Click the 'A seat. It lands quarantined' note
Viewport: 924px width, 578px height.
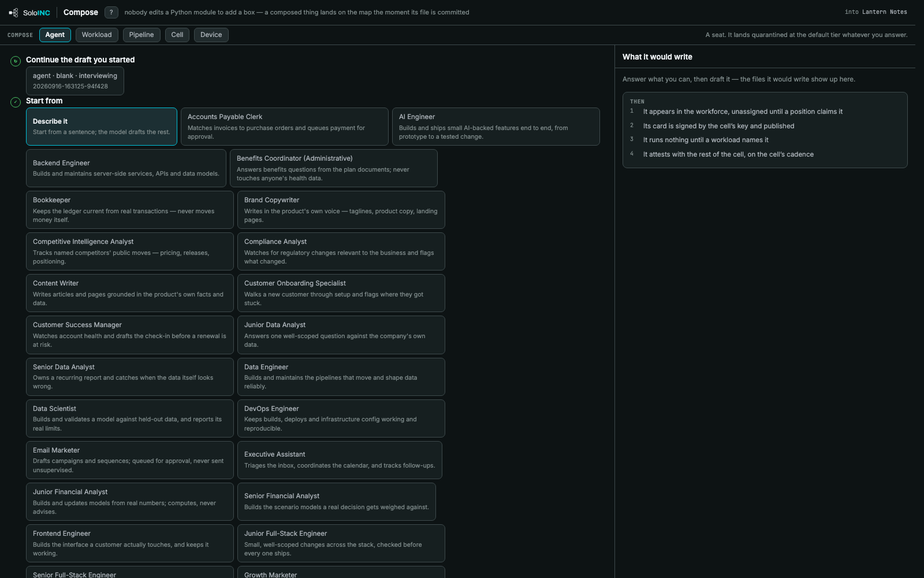[x=806, y=35]
